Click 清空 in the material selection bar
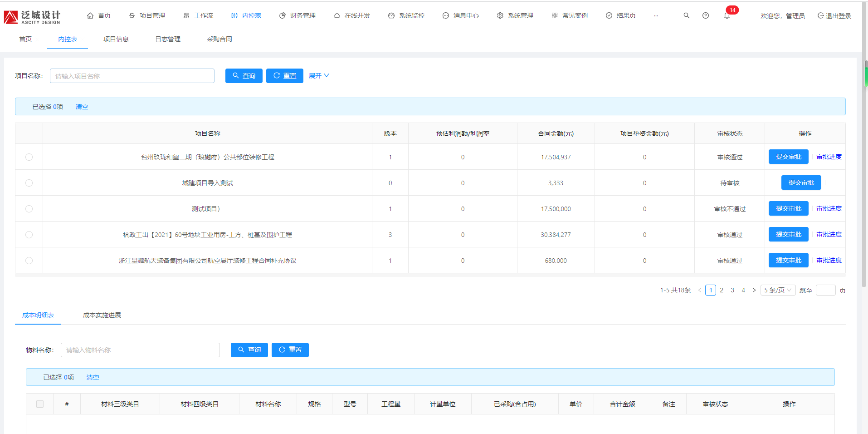868x434 pixels. coord(93,377)
